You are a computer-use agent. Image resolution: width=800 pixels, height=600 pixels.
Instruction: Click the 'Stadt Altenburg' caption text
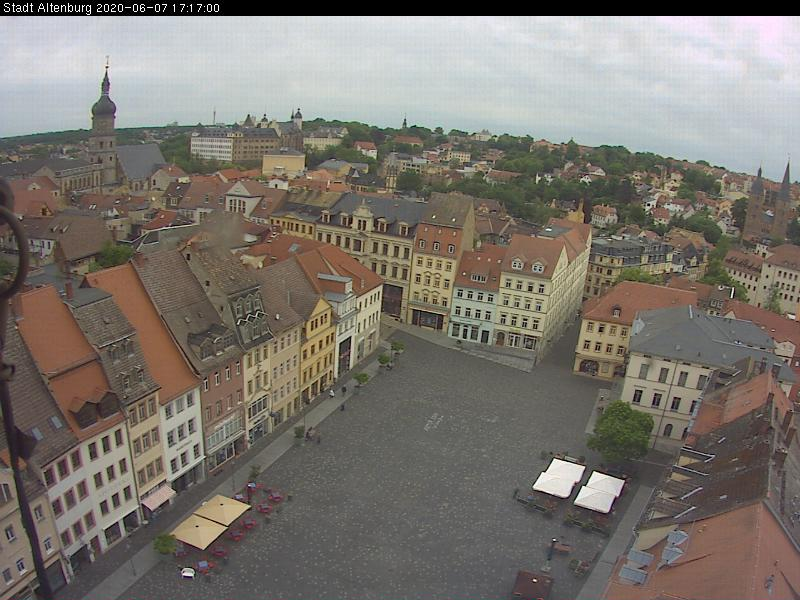click(48, 8)
